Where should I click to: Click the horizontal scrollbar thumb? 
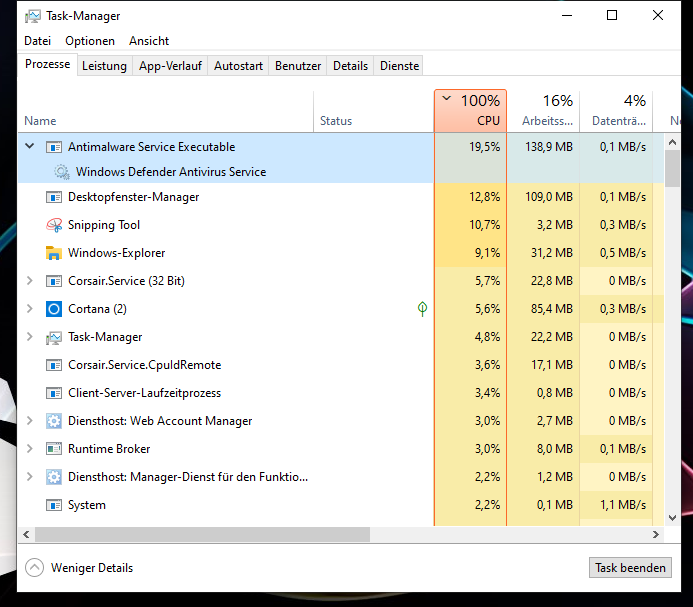click(x=202, y=534)
